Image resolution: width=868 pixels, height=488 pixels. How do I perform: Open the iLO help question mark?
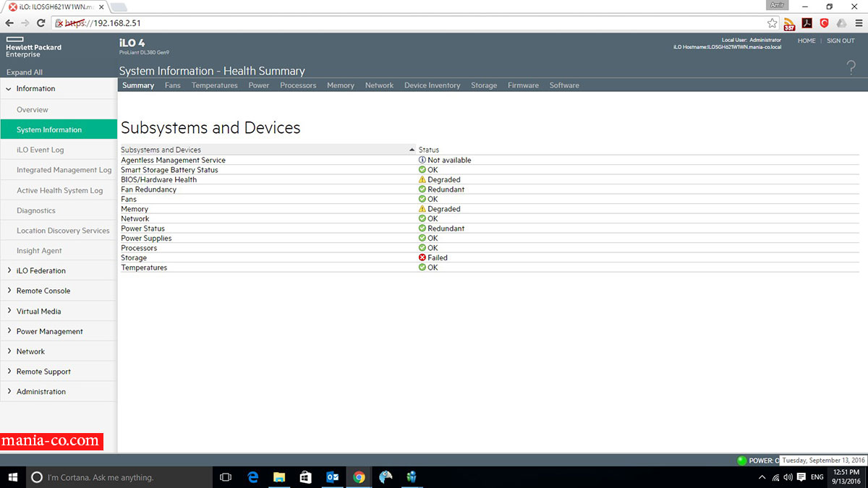(851, 68)
